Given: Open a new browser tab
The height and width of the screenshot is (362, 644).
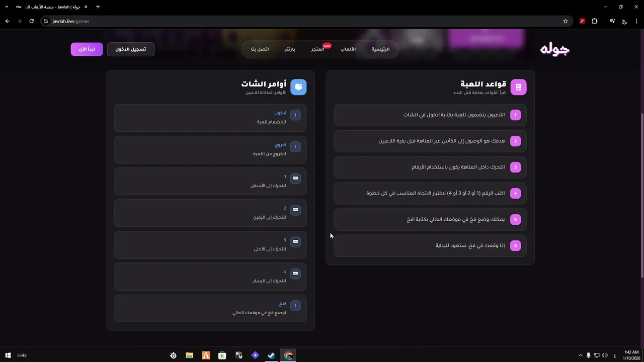Looking at the screenshot, I should pos(98,7).
